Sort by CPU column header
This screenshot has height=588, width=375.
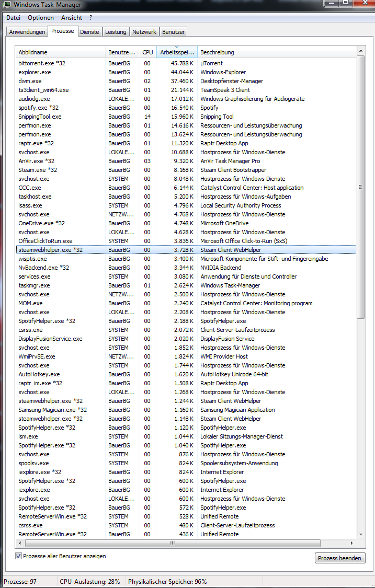pos(147,52)
